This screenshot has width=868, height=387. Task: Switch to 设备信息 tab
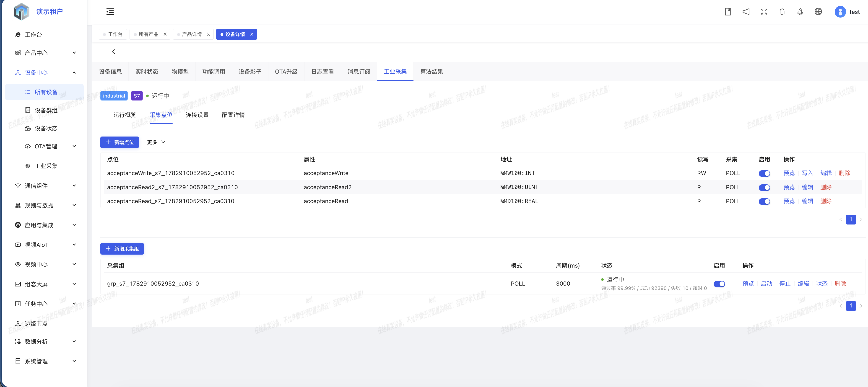coord(110,72)
